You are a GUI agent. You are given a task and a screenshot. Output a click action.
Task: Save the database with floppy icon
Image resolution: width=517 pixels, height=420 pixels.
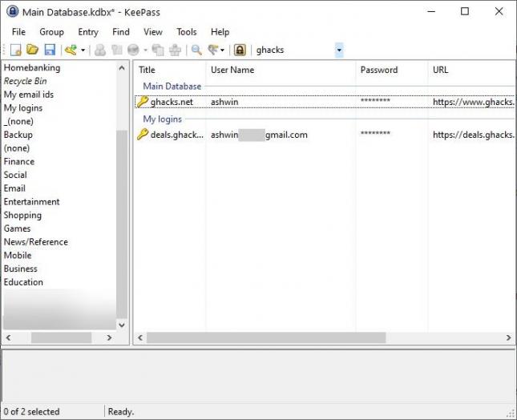click(x=50, y=50)
